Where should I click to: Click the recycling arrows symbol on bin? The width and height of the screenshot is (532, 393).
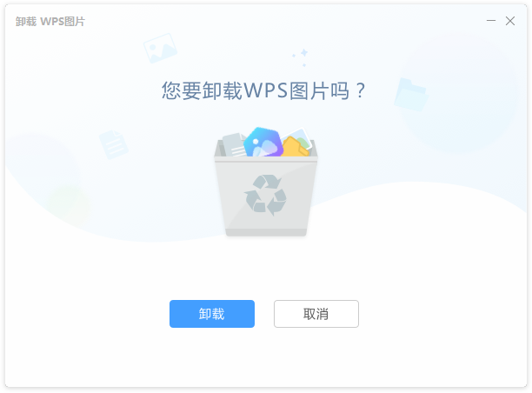265,195
